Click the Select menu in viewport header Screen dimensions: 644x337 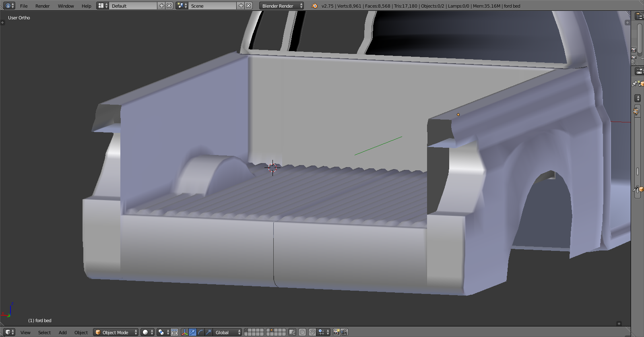point(44,333)
